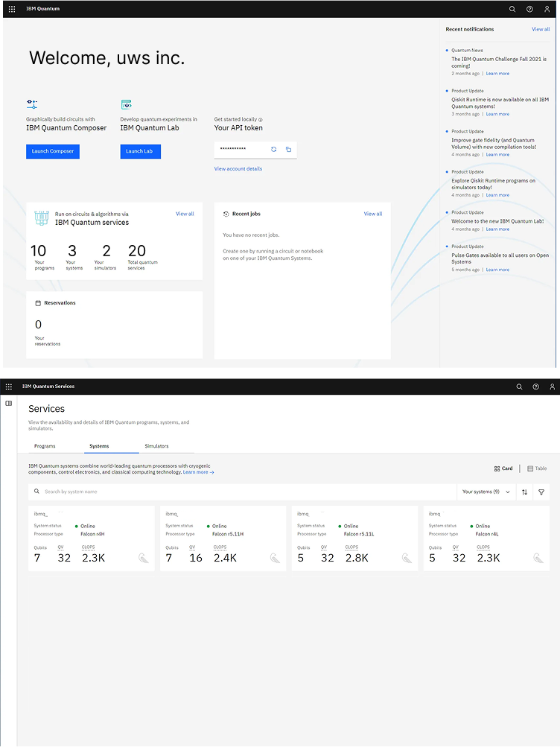This screenshot has width=560, height=747.
Task: Click the IBM Quantum Composer circuit icon
Action: pos(32,104)
